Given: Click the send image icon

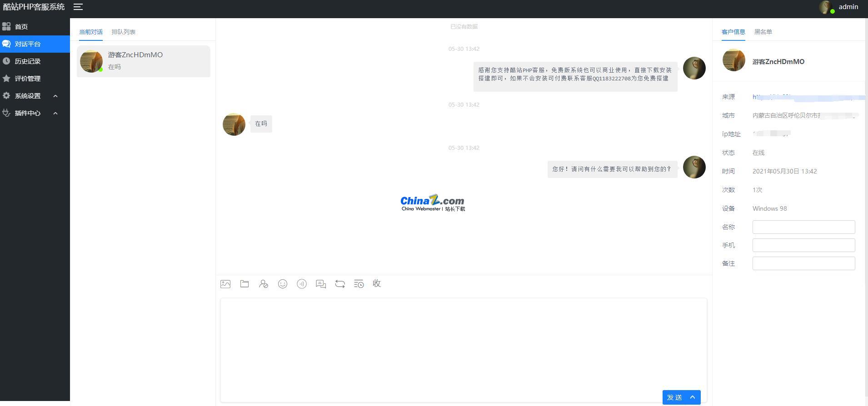Looking at the screenshot, I should tap(225, 284).
